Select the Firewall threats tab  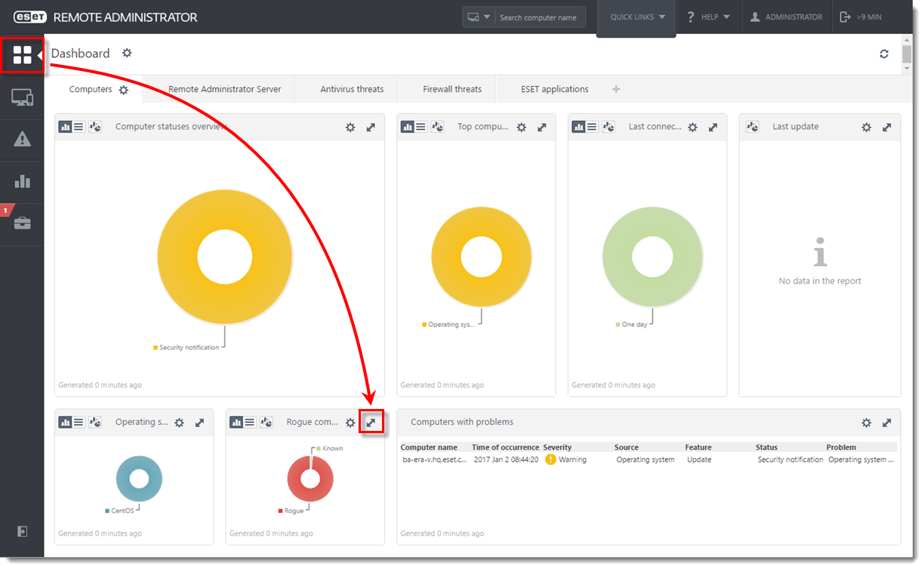click(x=452, y=89)
